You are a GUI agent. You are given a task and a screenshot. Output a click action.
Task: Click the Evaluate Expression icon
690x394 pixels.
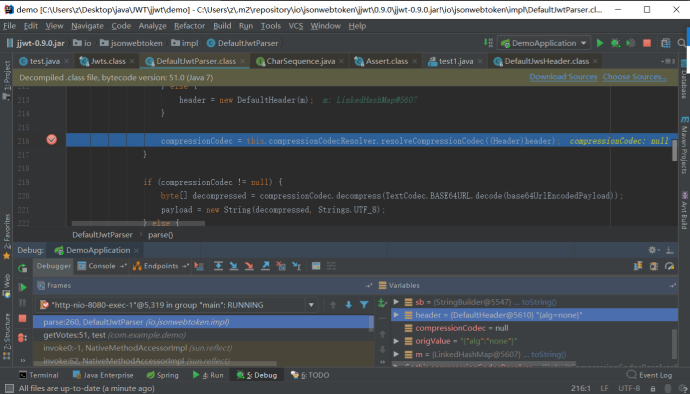[316, 266]
